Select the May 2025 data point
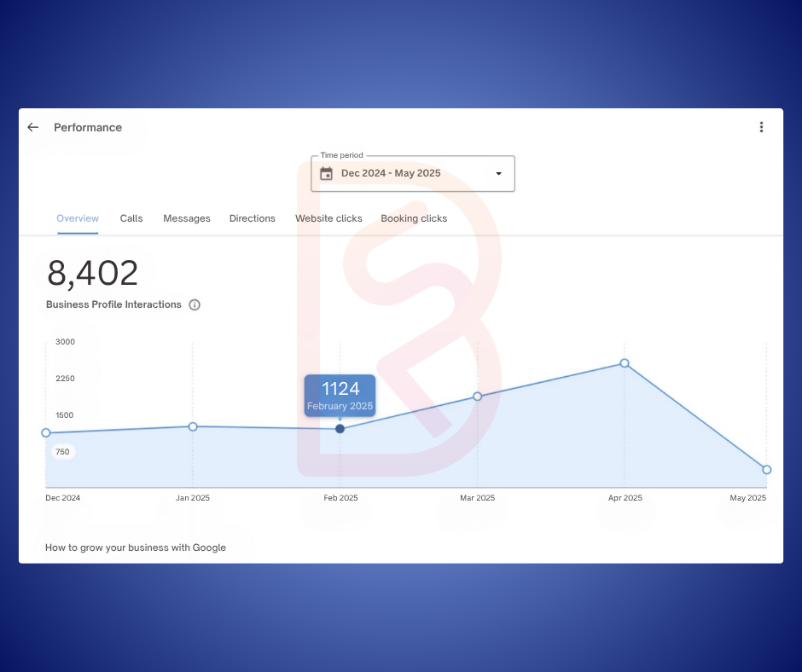The height and width of the screenshot is (672, 802). tap(767, 470)
